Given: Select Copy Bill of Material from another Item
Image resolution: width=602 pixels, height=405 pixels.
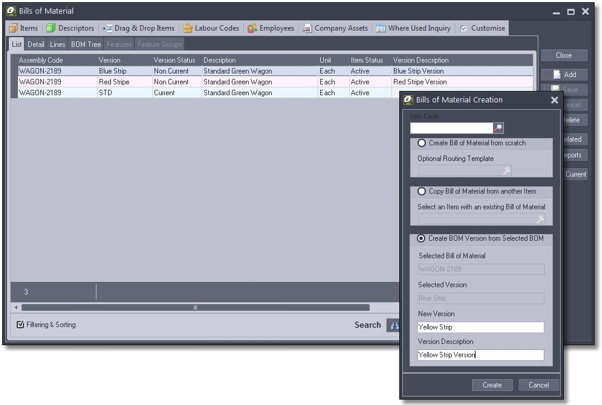Looking at the screenshot, I should (x=421, y=190).
